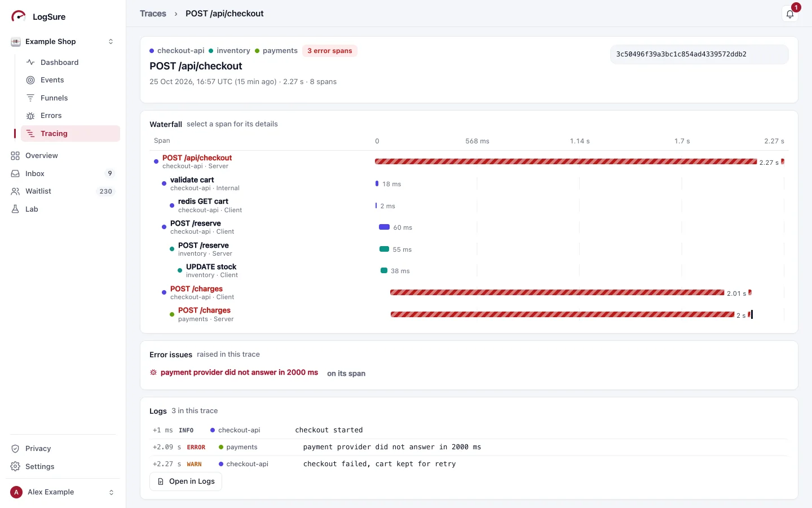812x508 pixels.
Task: Click the 'checkout started' INFO log line
Action: point(469,430)
